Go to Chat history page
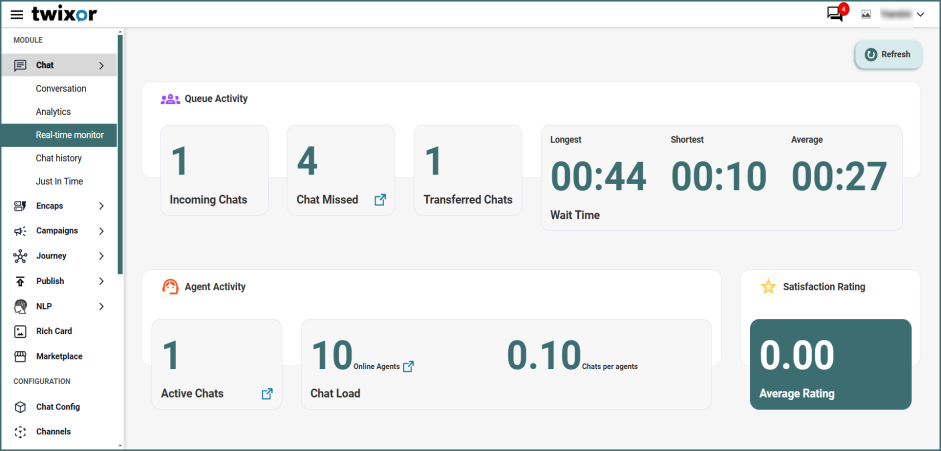Screen dimensions: 941x451 tap(59, 158)
